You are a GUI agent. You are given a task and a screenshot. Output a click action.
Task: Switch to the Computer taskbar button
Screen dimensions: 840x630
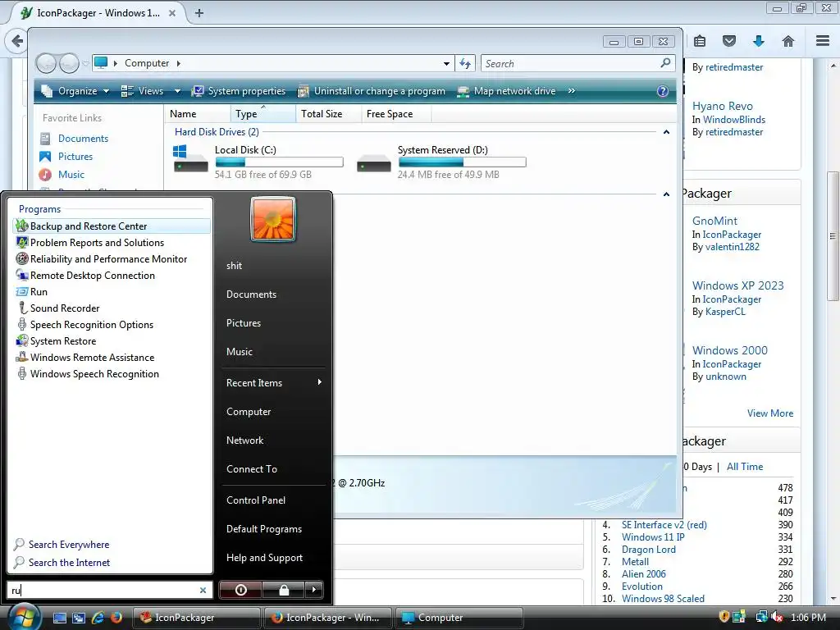pos(459,618)
